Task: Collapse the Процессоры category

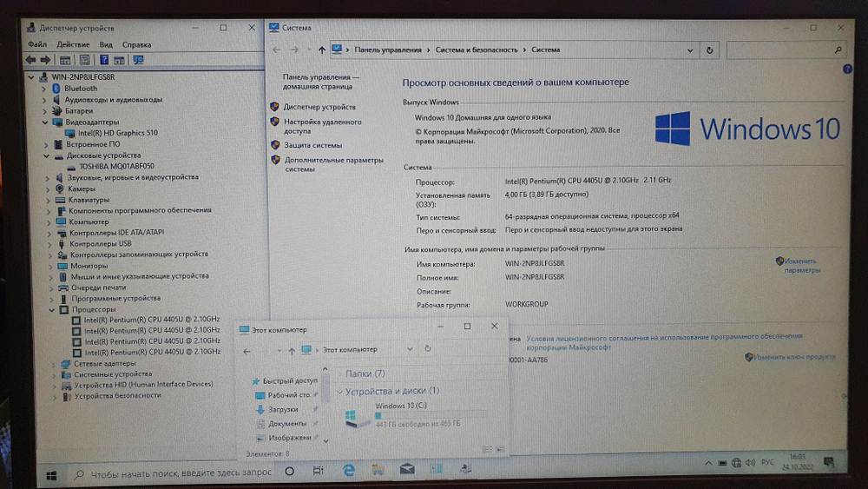Action: [x=51, y=310]
